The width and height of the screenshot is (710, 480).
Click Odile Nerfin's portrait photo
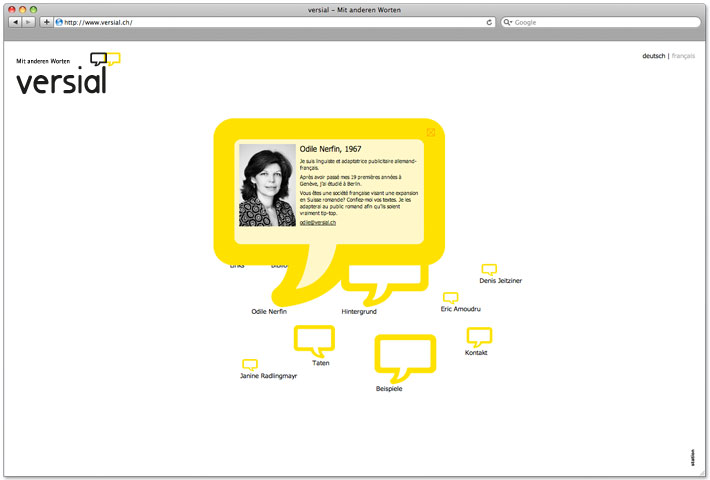tap(267, 185)
